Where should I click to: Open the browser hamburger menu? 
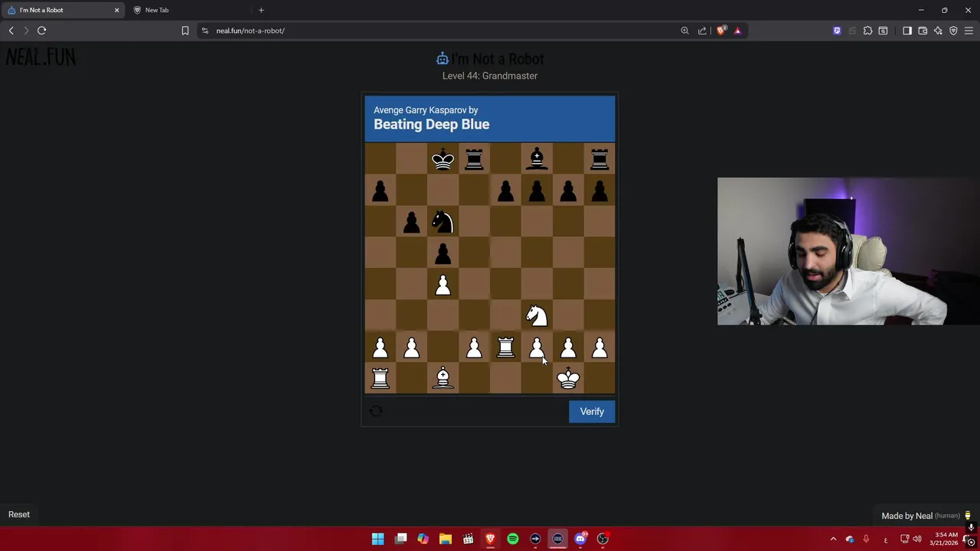(969, 31)
